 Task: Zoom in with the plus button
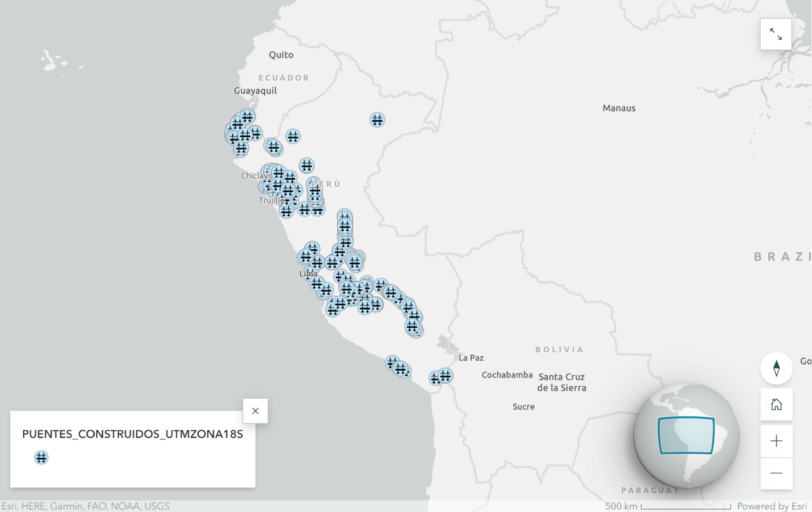[x=776, y=441]
